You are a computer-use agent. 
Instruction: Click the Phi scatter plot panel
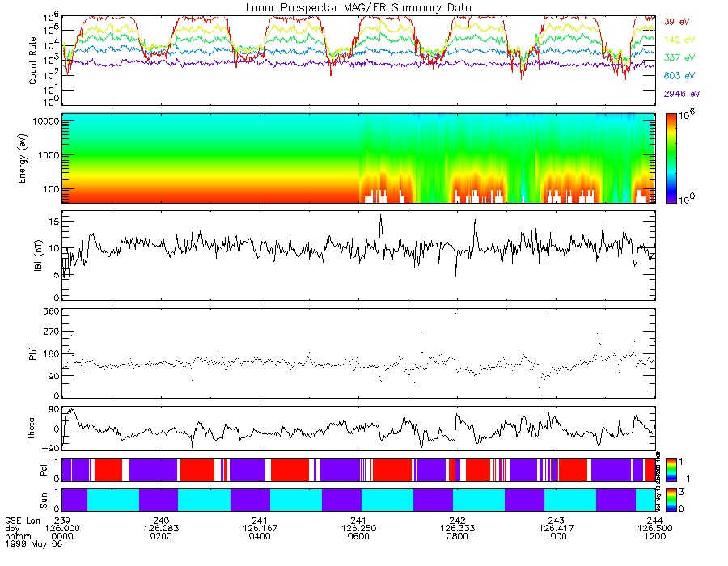tap(358, 353)
